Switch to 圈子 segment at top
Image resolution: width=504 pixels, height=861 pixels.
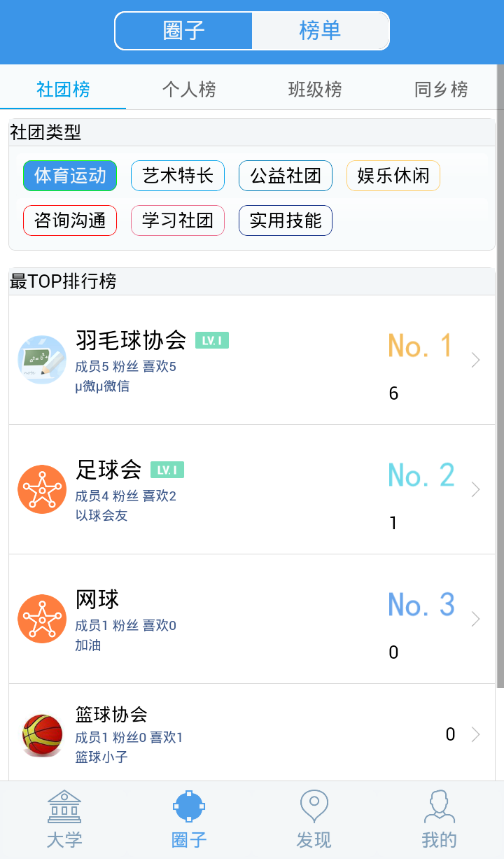pos(184,31)
